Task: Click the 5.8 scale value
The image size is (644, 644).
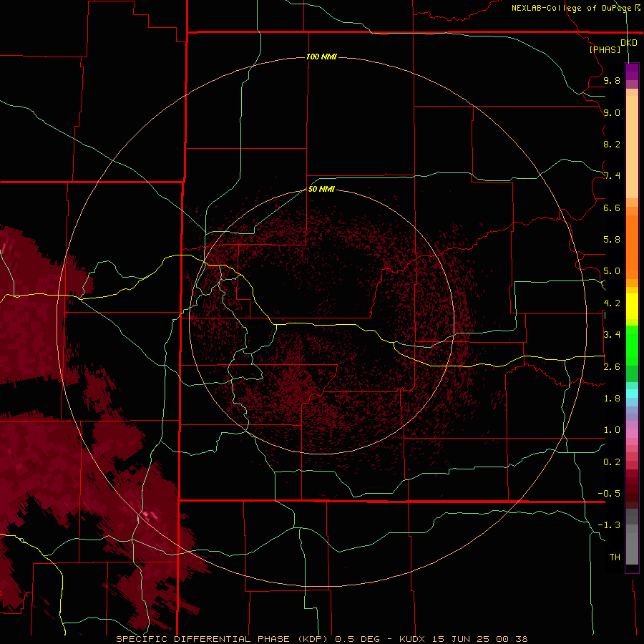Action: click(x=612, y=240)
